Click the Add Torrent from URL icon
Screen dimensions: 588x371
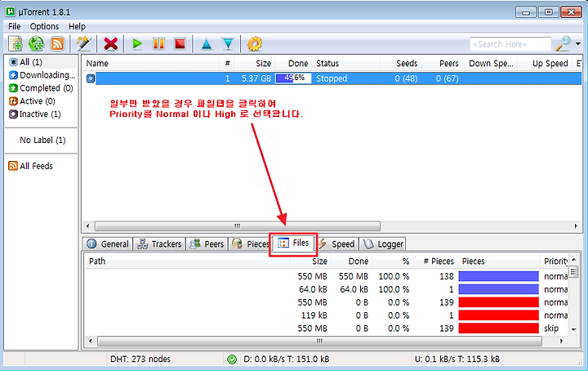click(x=37, y=44)
